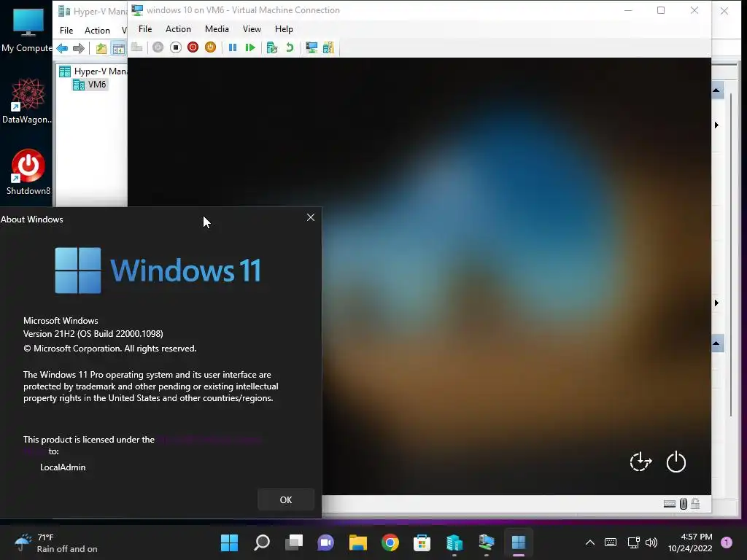Click the Turn Off (black square) toolbar icon
The image size is (747, 560).
pos(176,47)
